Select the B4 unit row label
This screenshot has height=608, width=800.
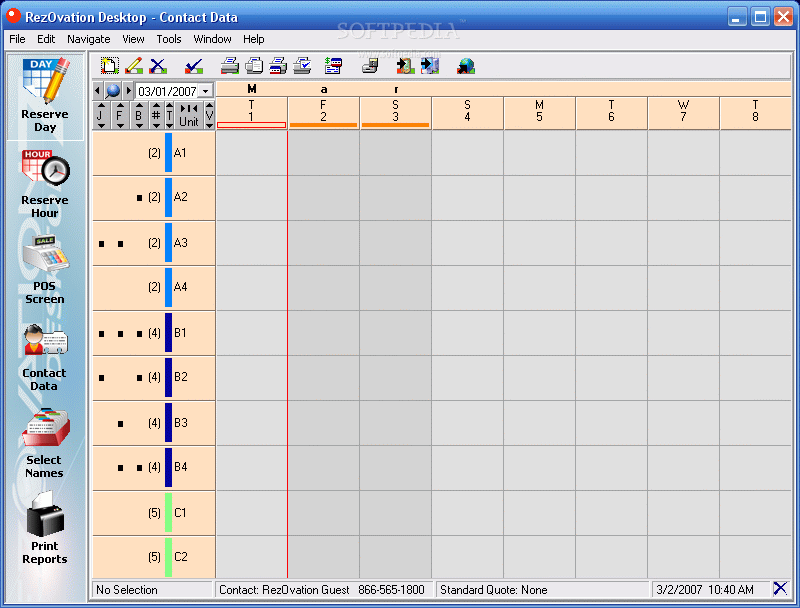pos(181,467)
